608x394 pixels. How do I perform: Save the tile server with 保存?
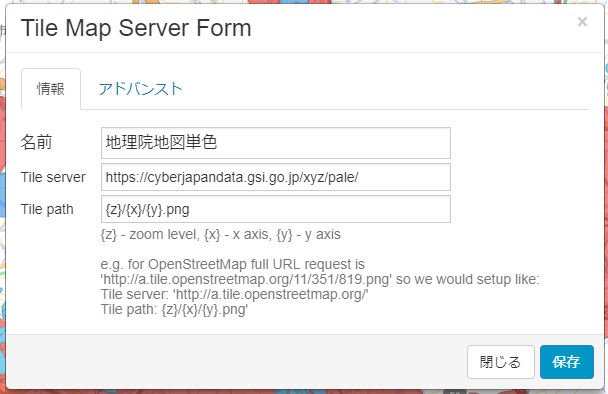coord(567,362)
